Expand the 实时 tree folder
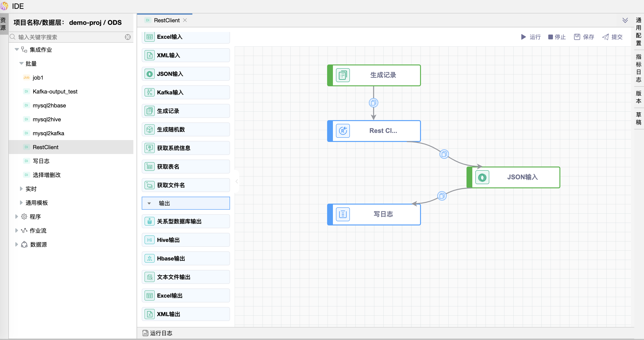The image size is (644, 340). point(21,189)
